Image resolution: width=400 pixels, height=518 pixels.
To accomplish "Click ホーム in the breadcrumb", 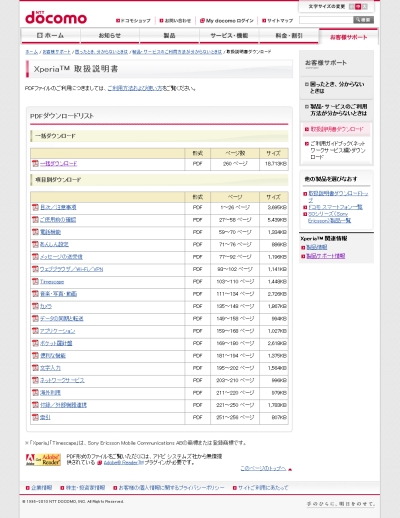I will (32, 52).
